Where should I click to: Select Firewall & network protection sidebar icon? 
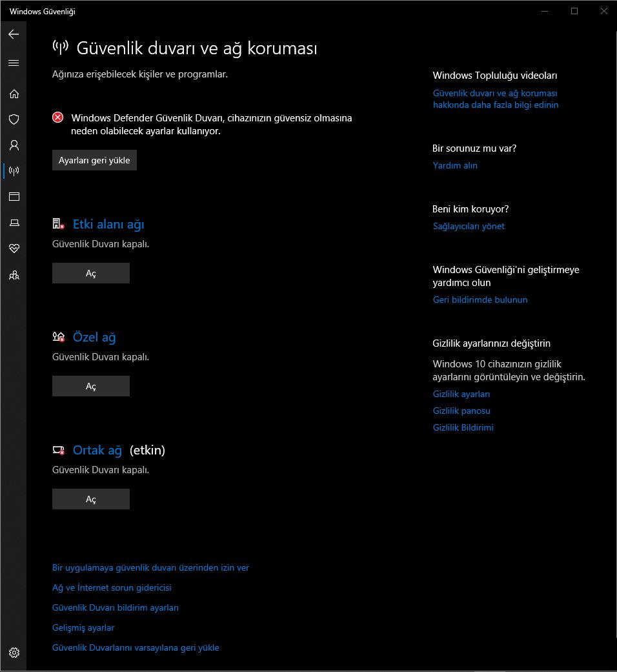pos(14,171)
